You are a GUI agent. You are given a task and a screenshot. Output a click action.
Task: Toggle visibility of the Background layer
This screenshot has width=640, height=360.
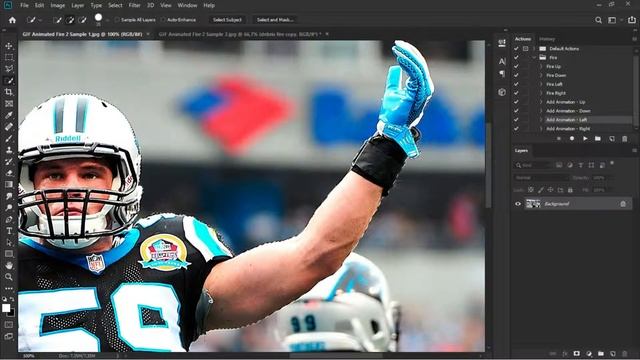coord(518,204)
